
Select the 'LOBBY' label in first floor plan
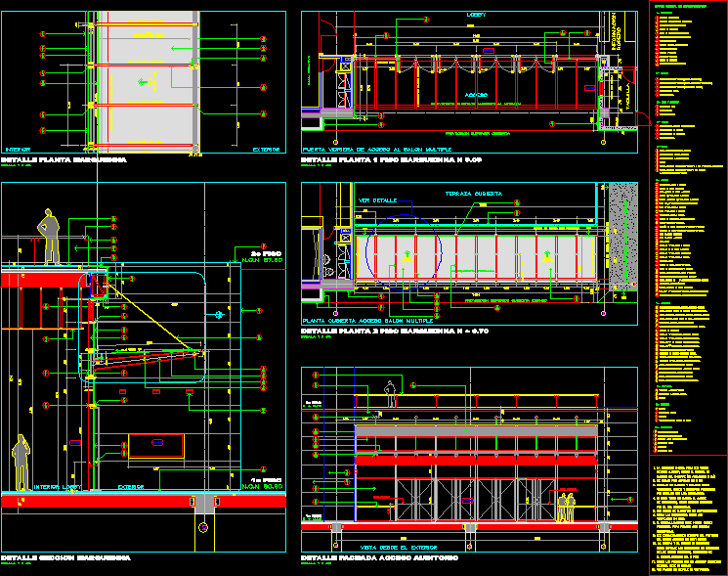point(476,15)
